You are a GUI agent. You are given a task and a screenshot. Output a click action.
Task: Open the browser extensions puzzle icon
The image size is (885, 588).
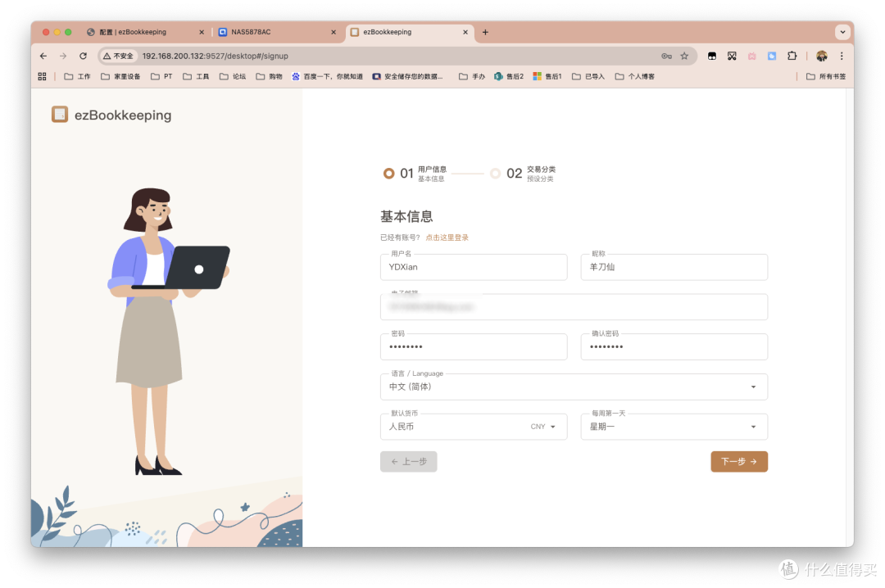[792, 56]
